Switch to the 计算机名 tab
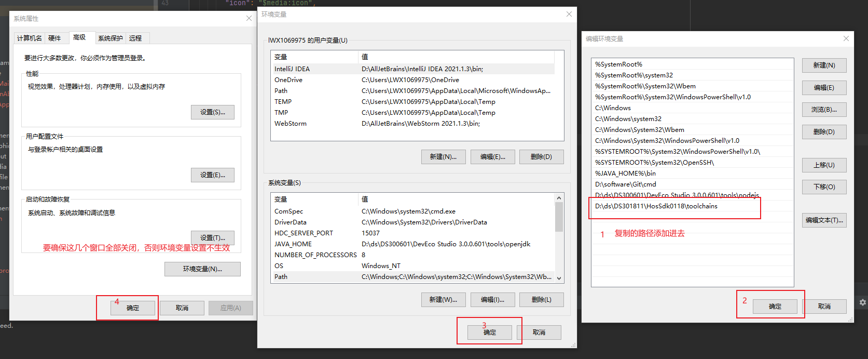Screen dimensions: 868x359 point(30,38)
